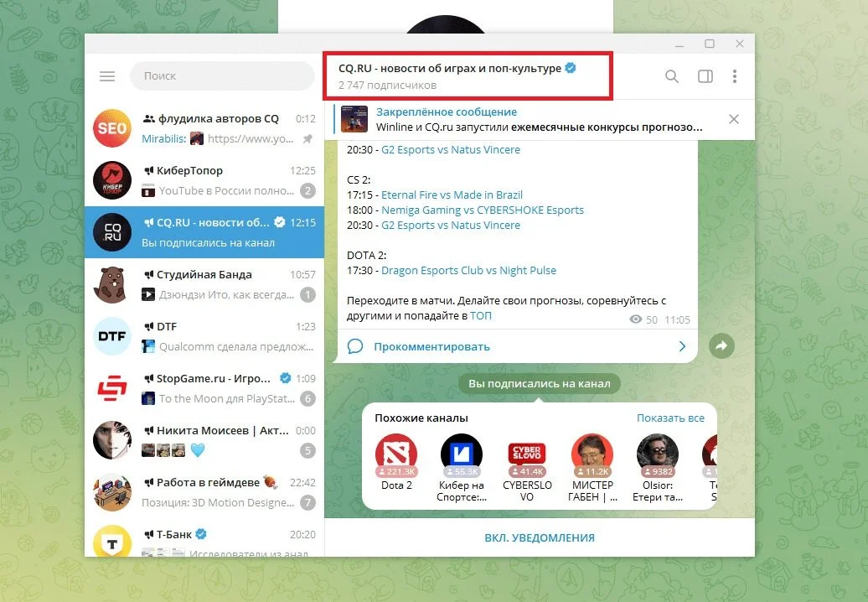Image resolution: width=868 pixels, height=602 pixels.
Task: Select StopGame.ru To the Moon preview
Action: pos(227,399)
